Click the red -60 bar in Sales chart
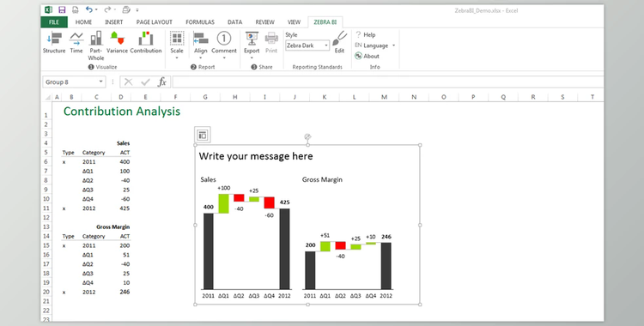This screenshot has width=644, height=326. click(269, 202)
